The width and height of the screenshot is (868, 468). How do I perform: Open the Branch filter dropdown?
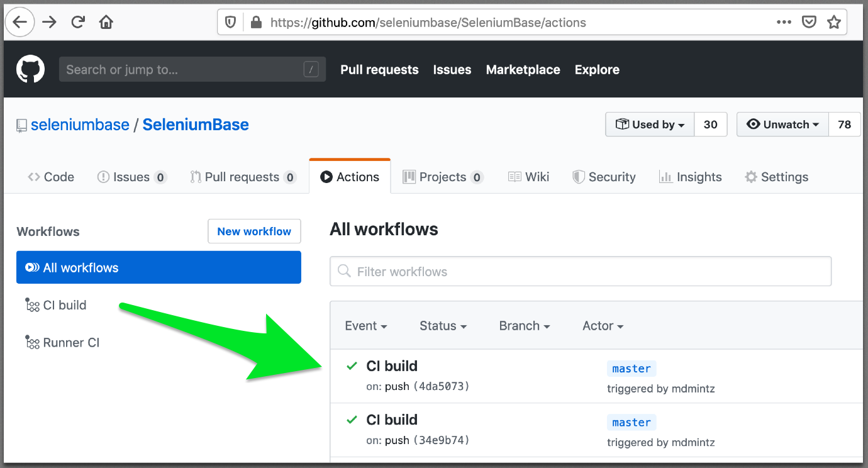(x=524, y=326)
